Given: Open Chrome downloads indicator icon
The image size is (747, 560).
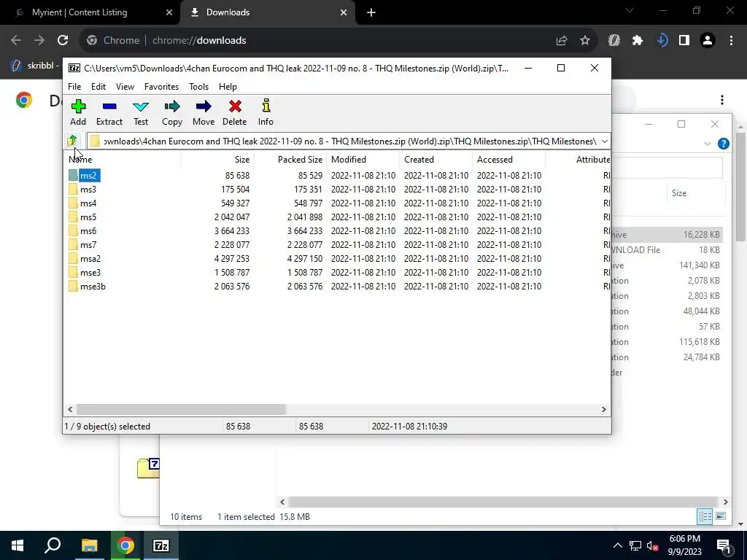Looking at the screenshot, I should click(662, 41).
